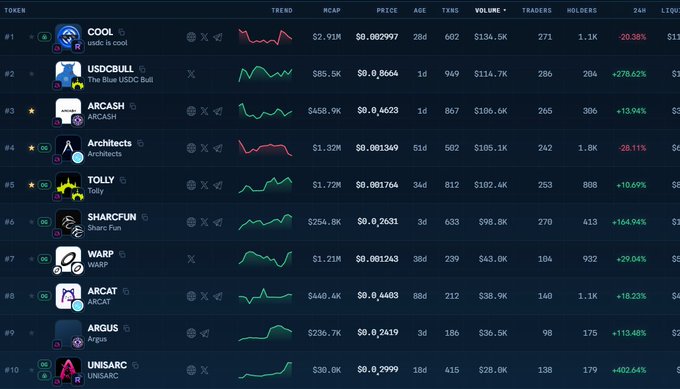Image resolution: width=680 pixels, height=389 pixels.
Task: Favorite the WARP token star
Action: [31, 259]
